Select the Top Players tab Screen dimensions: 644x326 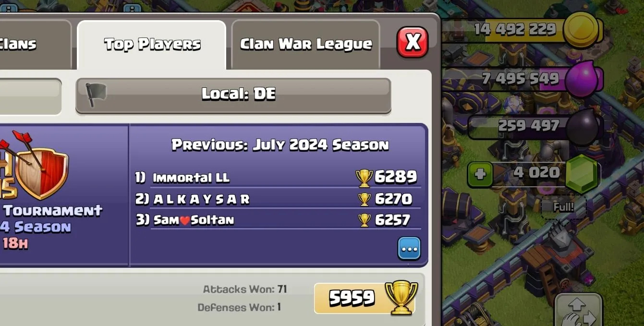pyautogui.click(x=152, y=45)
